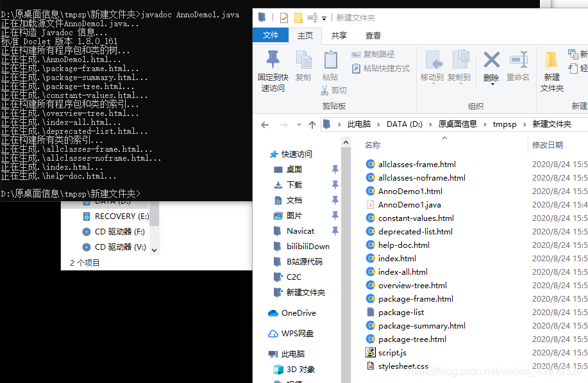The width and height of the screenshot is (588, 383).
Task: Click the 粘贴快捷方式 (Paste shortcut) icon
Action: (x=356, y=68)
